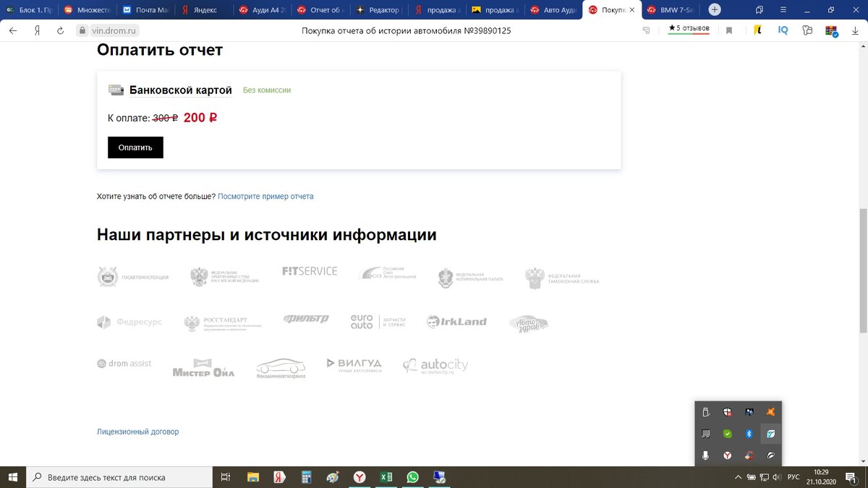
Task: Click the РУС language indicator to switch layout
Action: click(793, 477)
